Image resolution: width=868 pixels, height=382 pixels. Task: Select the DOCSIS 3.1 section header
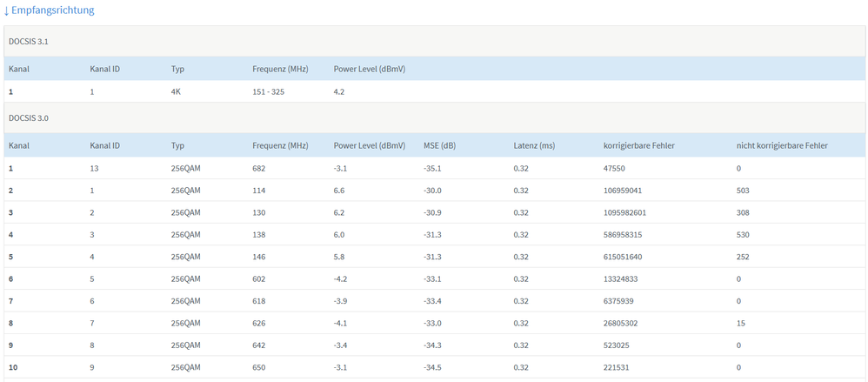(435, 41)
